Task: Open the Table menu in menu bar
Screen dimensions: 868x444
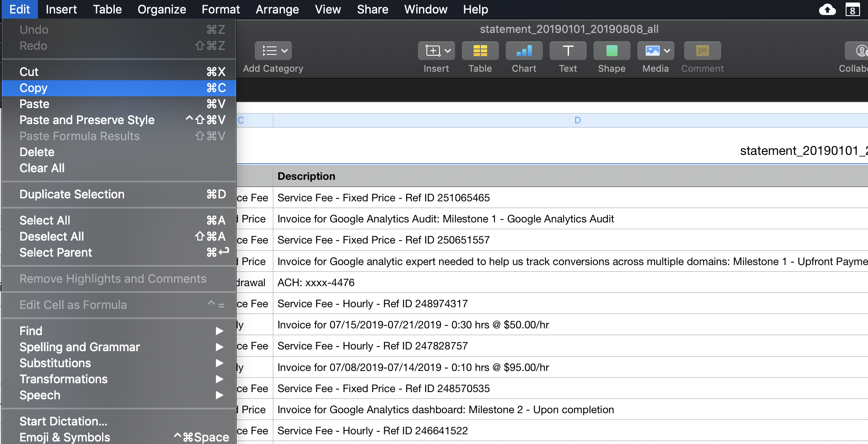Action: point(107,9)
